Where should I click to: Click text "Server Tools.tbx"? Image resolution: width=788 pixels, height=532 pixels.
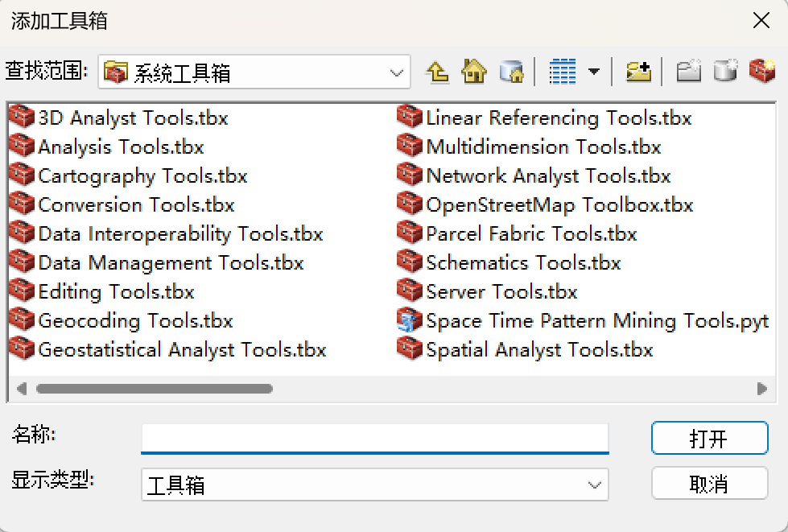click(501, 292)
